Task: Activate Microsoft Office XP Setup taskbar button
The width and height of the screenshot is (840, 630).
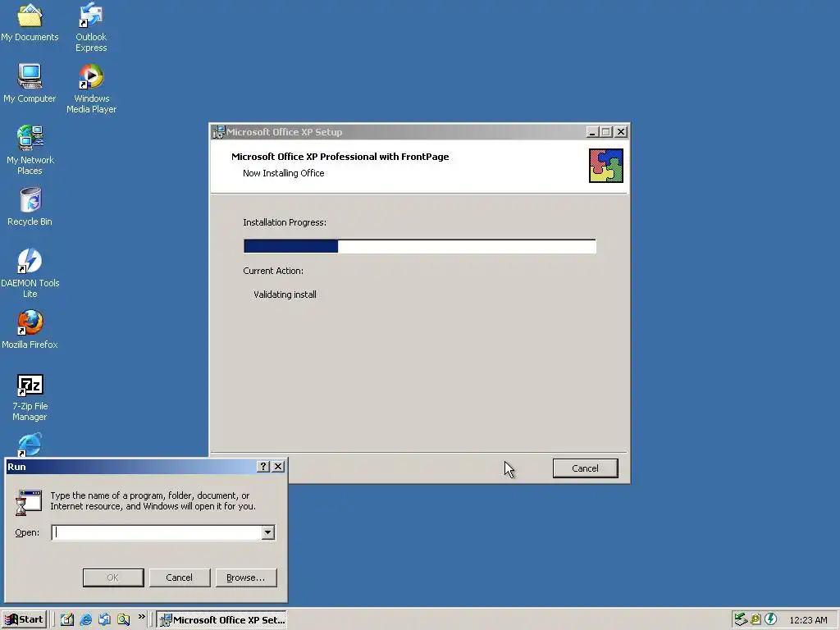Action: [x=222, y=620]
